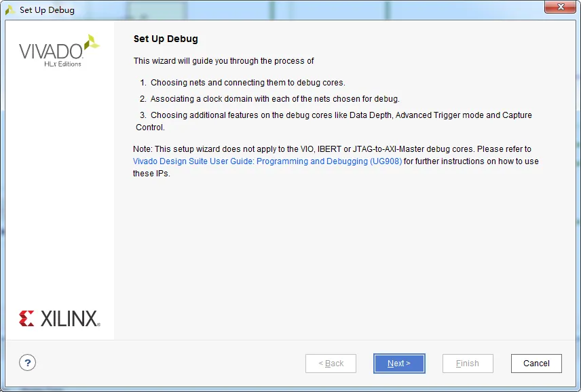This screenshot has height=392, width=581.
Task: Click the Next button
Action: 399,364
